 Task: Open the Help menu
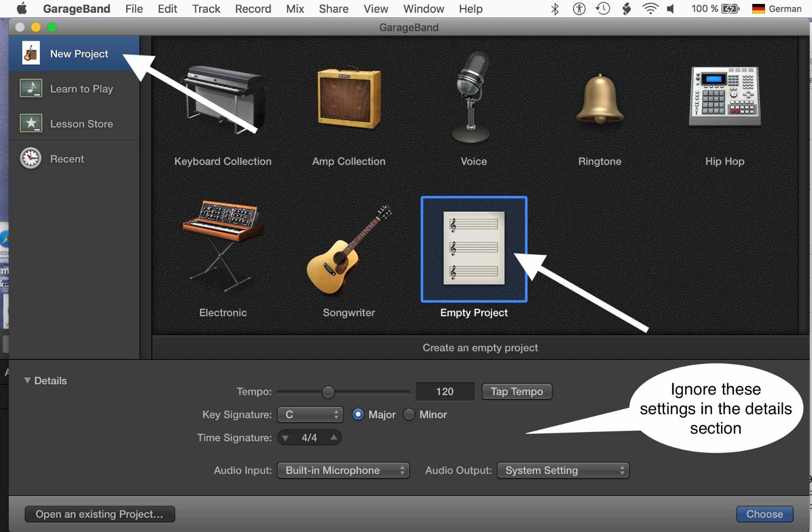470,9
